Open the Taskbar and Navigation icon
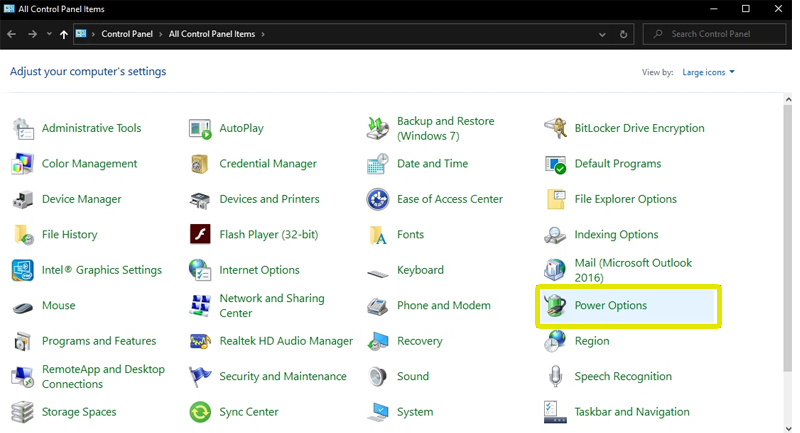This screenshot has width=800, height=433. pyautogui.click(x=555, y=412)
